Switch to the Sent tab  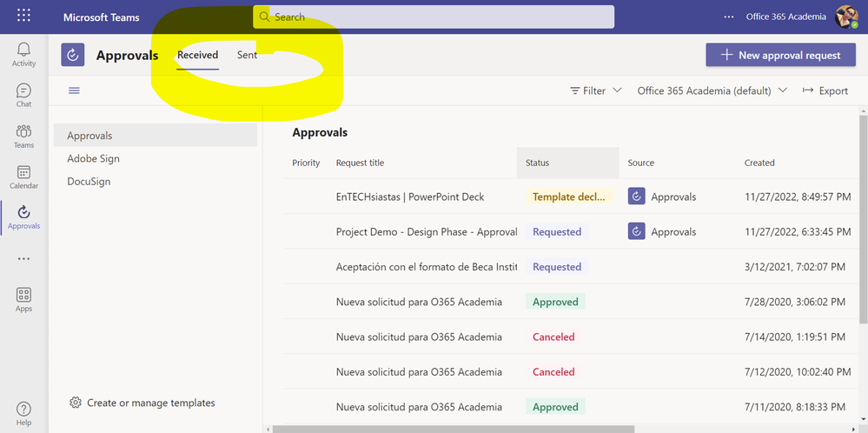point(247,56)
